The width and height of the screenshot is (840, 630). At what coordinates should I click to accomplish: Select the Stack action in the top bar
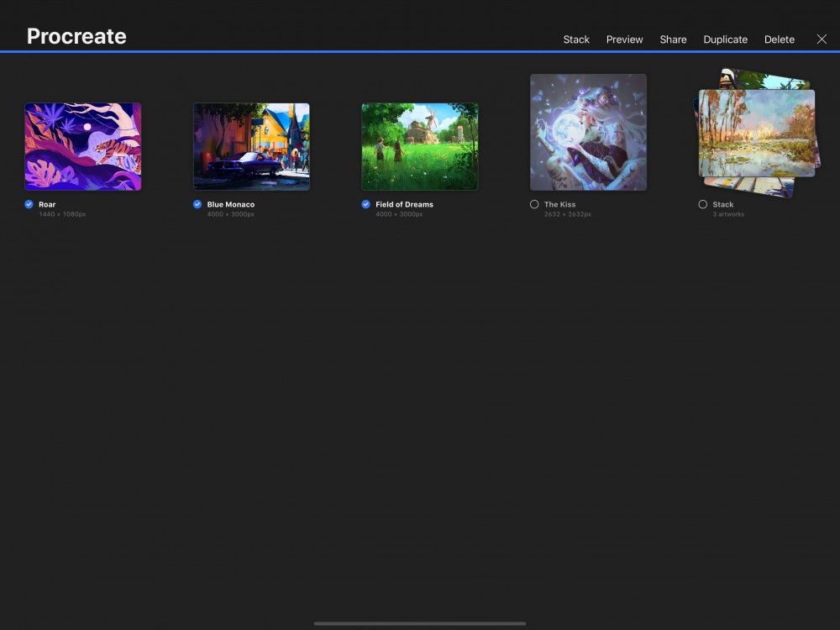tap(576, 39)
